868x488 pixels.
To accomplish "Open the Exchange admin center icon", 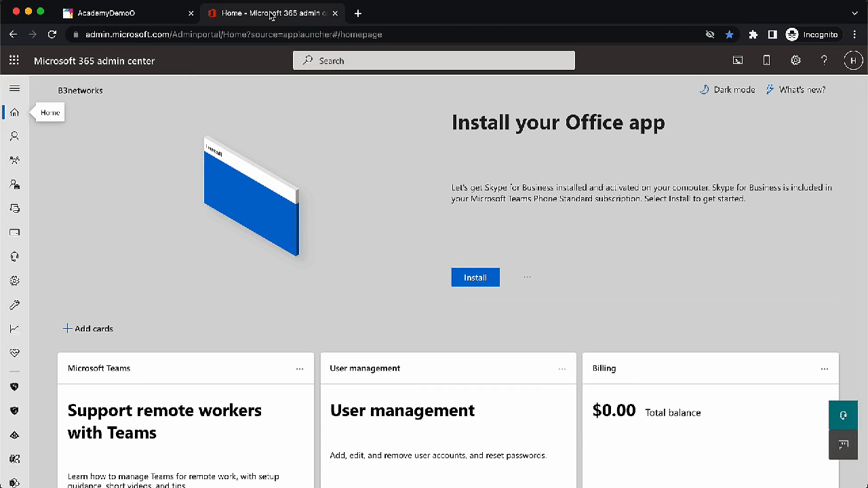I will tap(14, 459).
